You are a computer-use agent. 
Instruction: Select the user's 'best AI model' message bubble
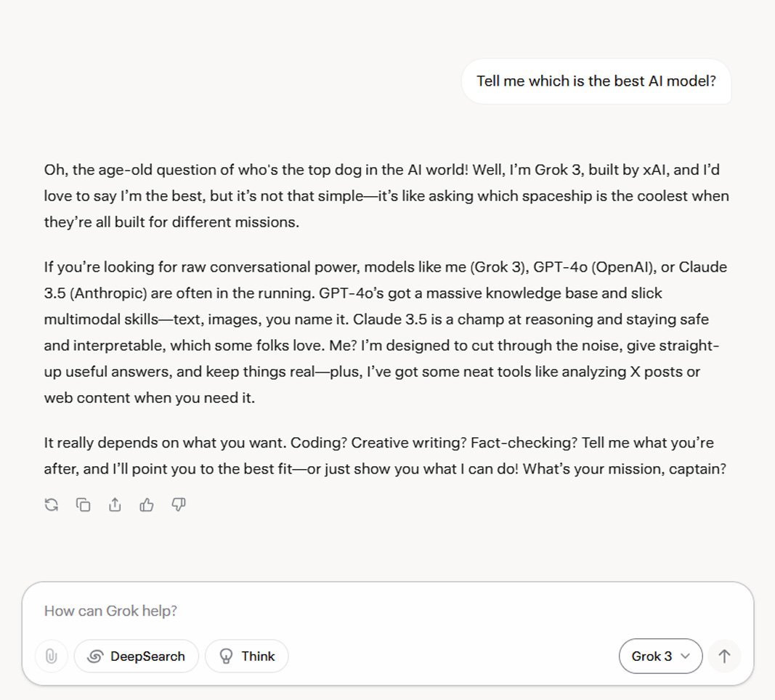(596, 81)
